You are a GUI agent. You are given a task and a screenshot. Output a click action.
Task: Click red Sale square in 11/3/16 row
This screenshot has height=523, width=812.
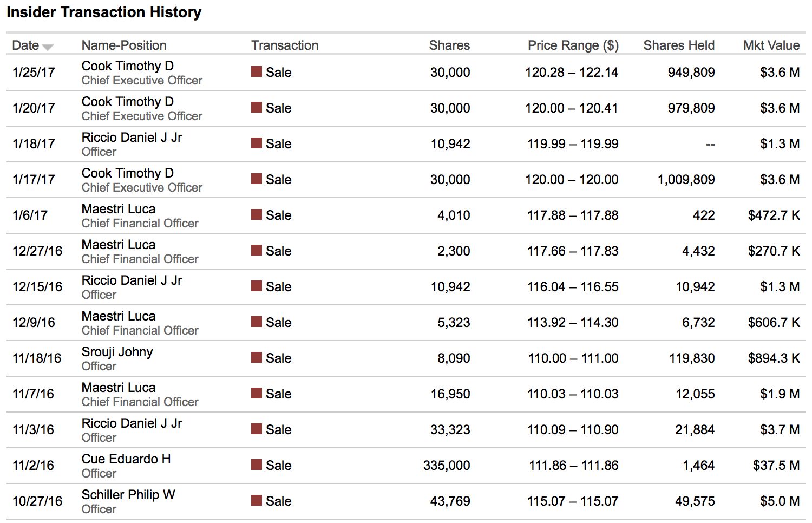[257, 429]
